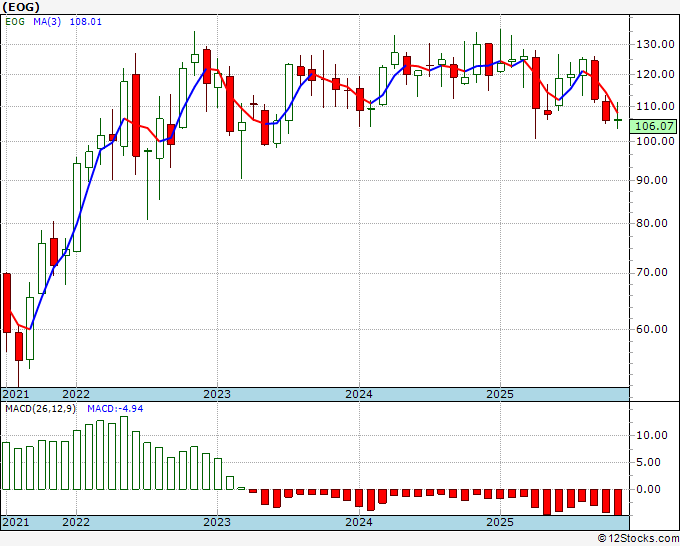Click the 2022 label on MACD timeline

[x=76, y=522]
